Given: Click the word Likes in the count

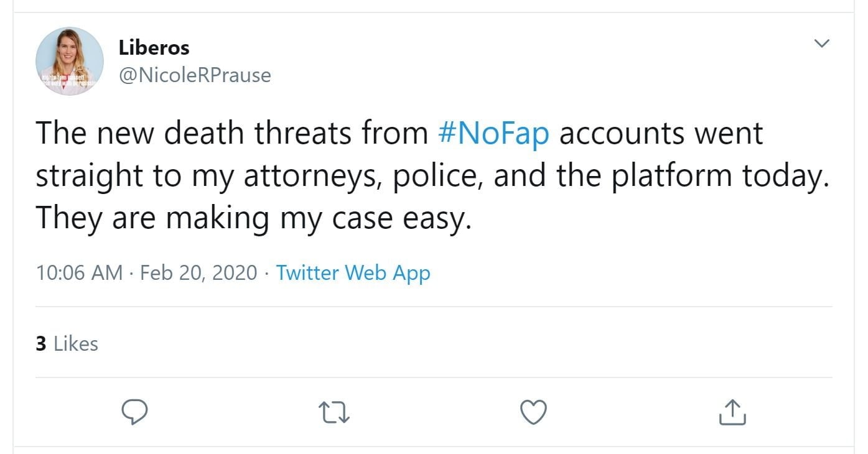Looking at the screenshot, I should pos(76,343).
